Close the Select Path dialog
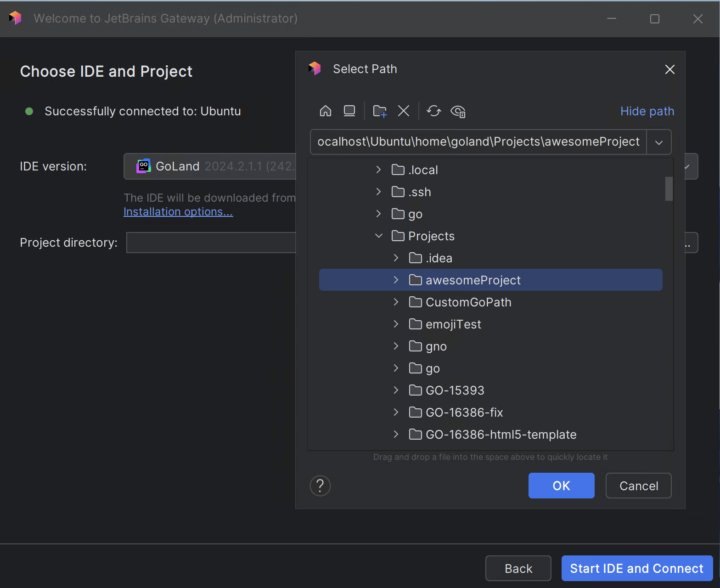720x588 pixels. tap(670, 69)
